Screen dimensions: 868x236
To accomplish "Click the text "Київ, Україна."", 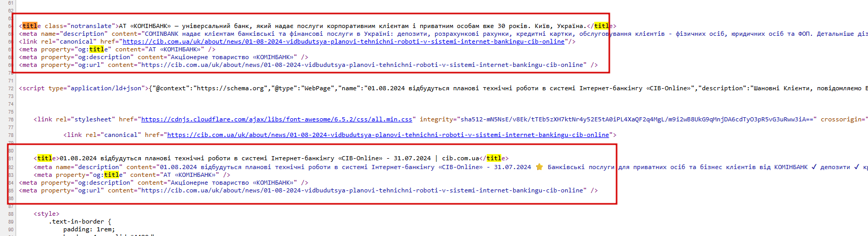I will (560, 26).
